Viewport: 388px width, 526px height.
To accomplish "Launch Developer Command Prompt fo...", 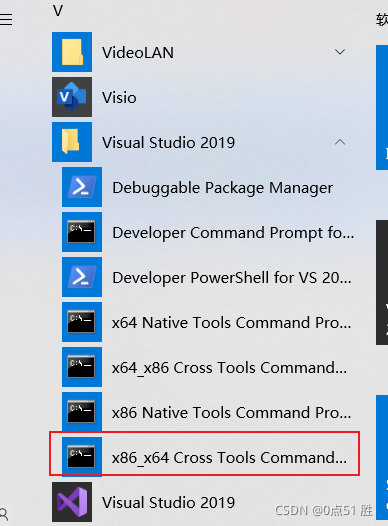I will 233,233.
